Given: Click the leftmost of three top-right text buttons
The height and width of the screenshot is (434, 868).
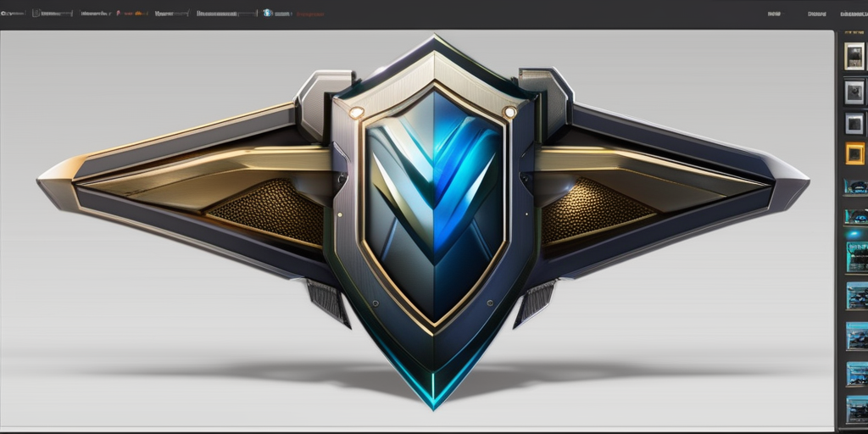Looking at the screenshot, I should 772,14.
